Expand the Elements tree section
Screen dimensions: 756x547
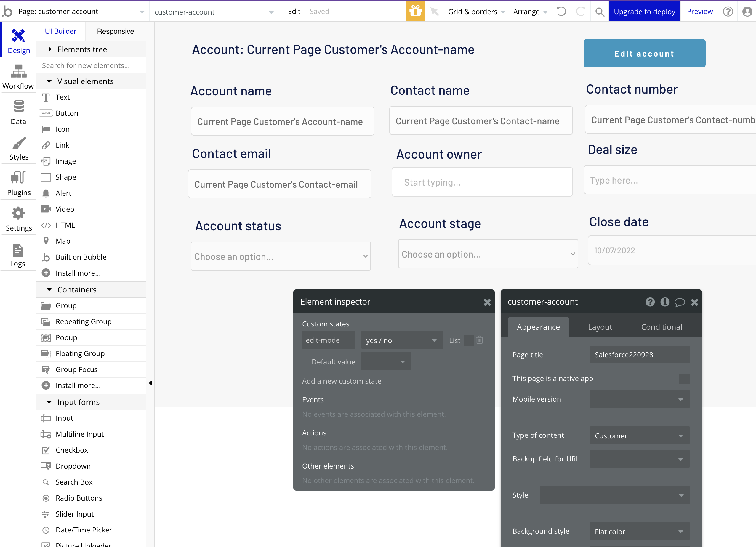click(82, 49)
